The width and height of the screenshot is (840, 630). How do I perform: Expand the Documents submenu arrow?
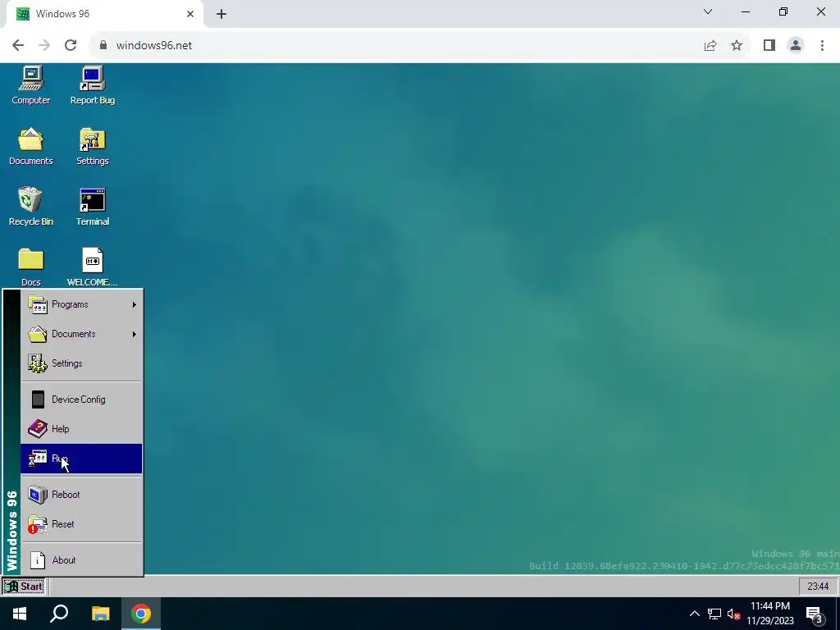click(134, 334)
